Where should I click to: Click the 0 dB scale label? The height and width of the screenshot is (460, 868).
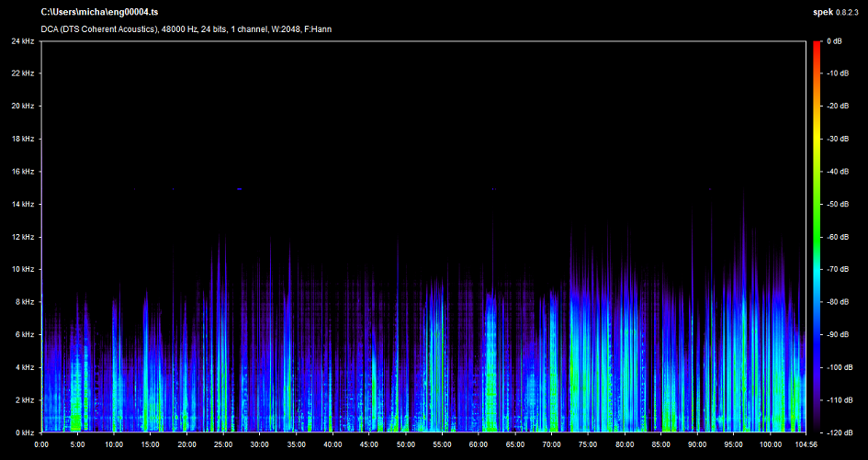pyautogui.click(x=835, y=41)
